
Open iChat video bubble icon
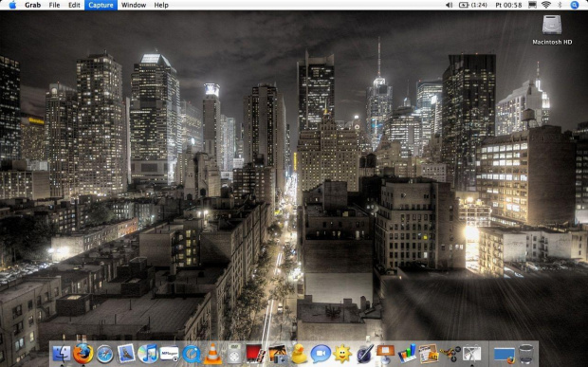(321, 354)
